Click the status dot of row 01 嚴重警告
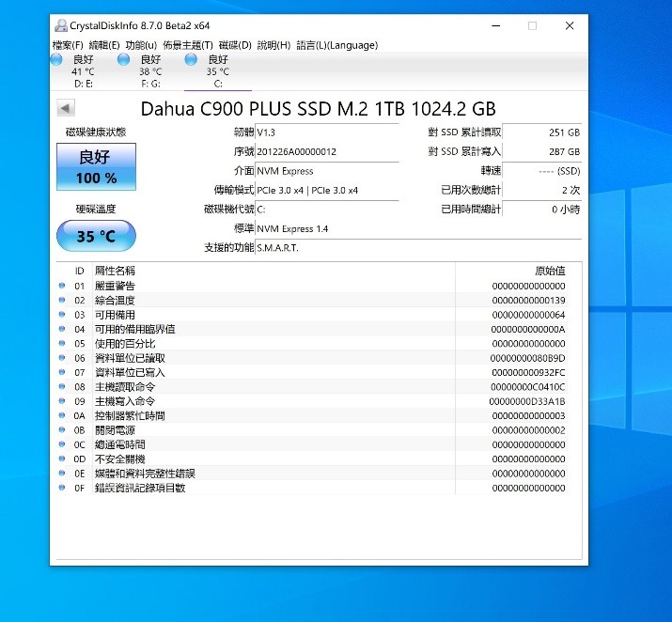 tap(62, 286)
